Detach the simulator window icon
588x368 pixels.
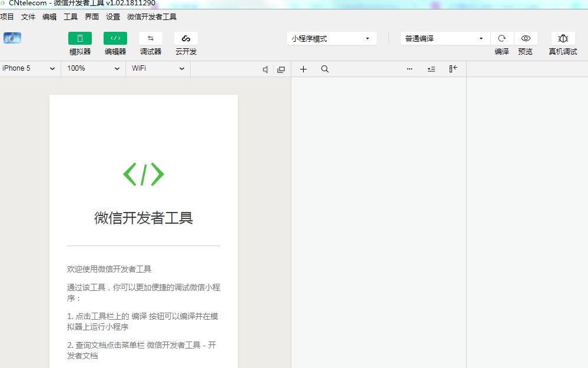point(281,69)
